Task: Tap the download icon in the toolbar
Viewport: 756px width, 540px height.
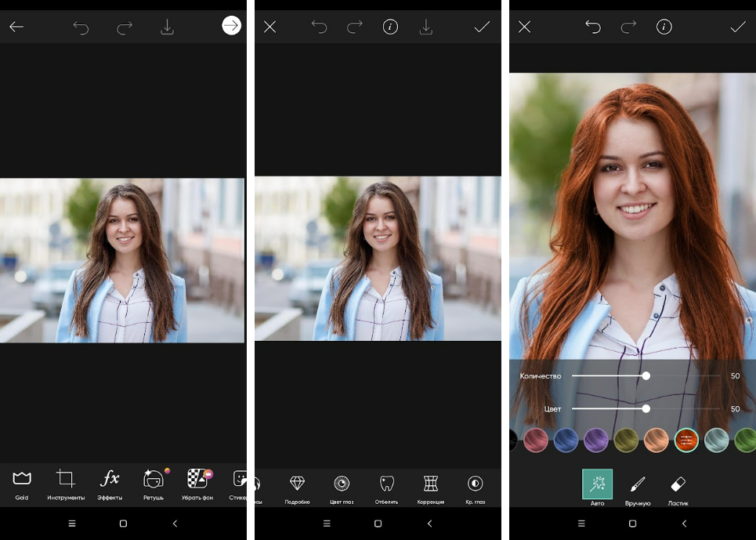Action: pos(167,26)
